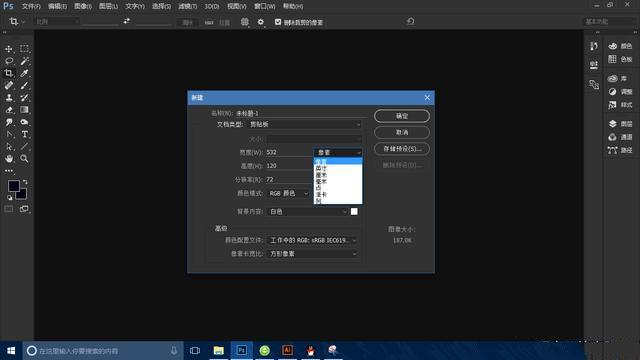The image size is (640, 360).
Task: Expand the color mode dropdown (RGB 颜色)
Action: click(289, 193)
